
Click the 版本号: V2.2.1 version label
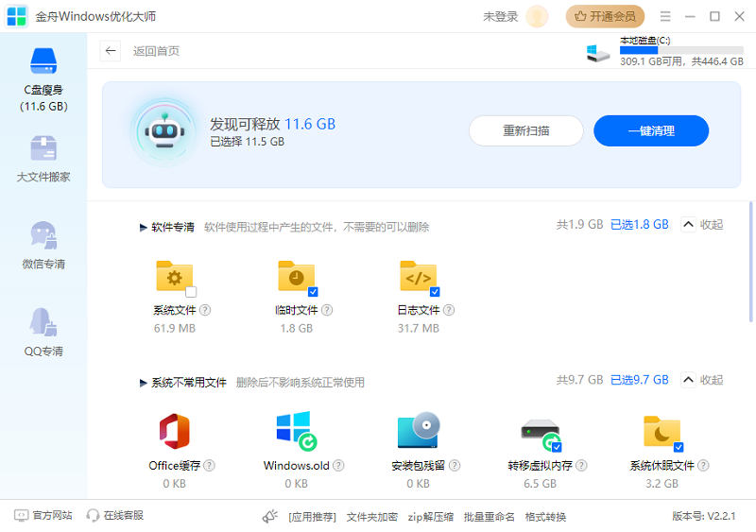[704, 516]
